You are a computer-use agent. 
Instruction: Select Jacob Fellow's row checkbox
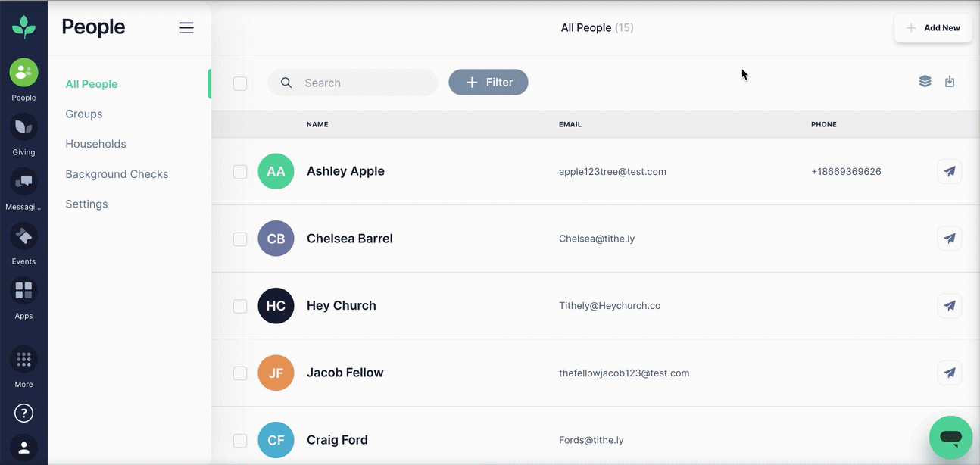tap(240, 373)
